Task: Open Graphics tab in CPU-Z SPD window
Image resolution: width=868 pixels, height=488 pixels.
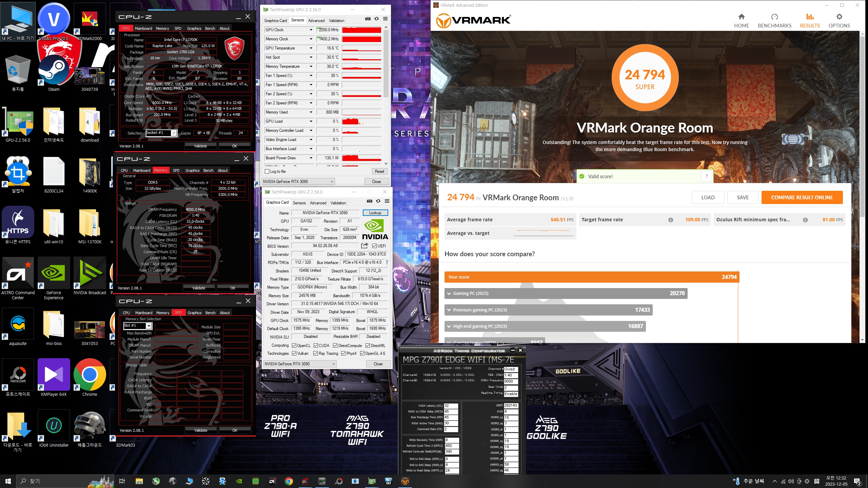Action: pyautogui.click(x=194, y=313)
